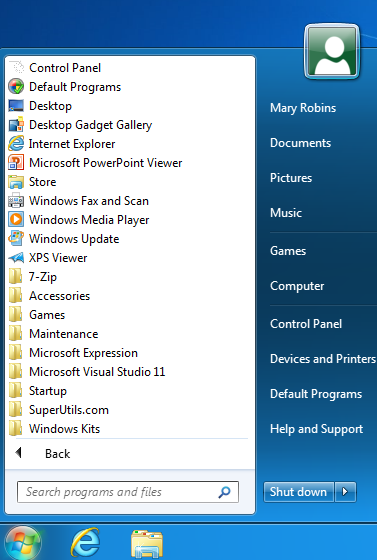The image size is (377, 560).
Task: Click the text "XPS Viewer"
Action: [x=58, y=258]
